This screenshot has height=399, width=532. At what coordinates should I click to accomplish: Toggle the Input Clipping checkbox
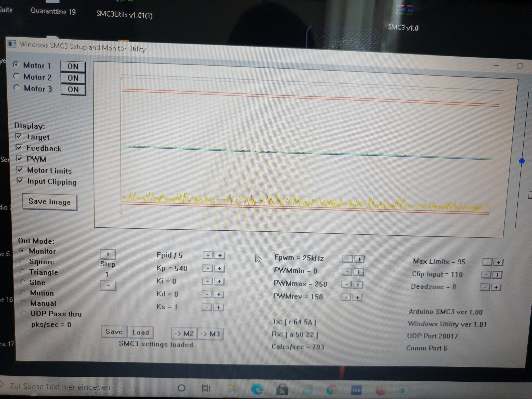pos(20,181)
